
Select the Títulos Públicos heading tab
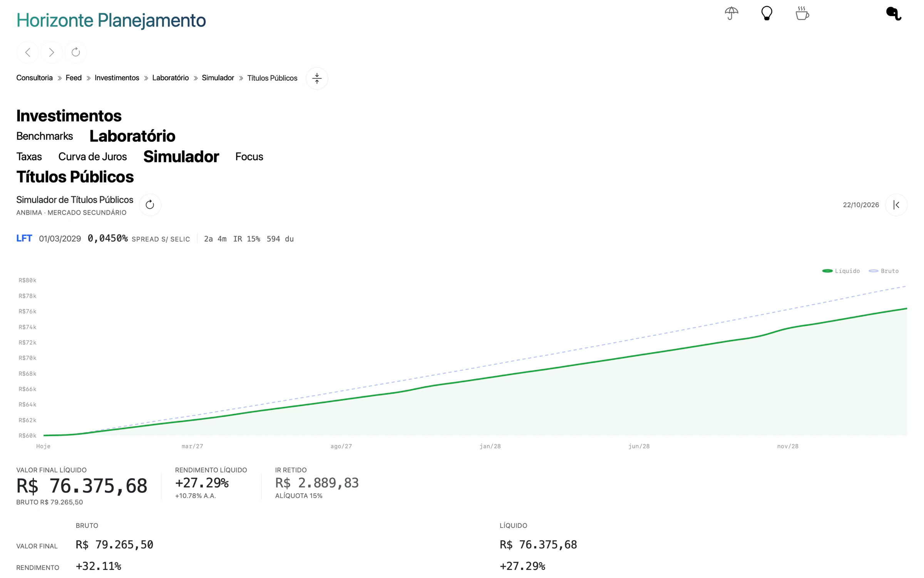[75, 177]
